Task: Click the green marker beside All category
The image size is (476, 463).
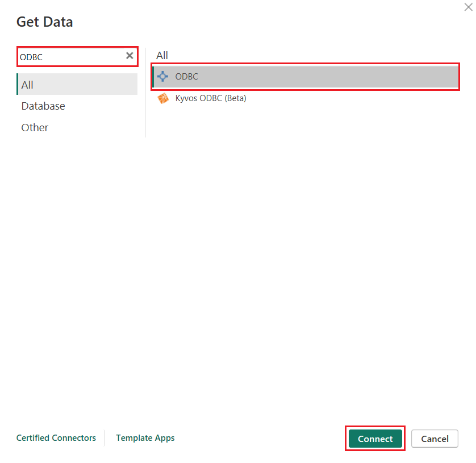Action: [18, 84]
